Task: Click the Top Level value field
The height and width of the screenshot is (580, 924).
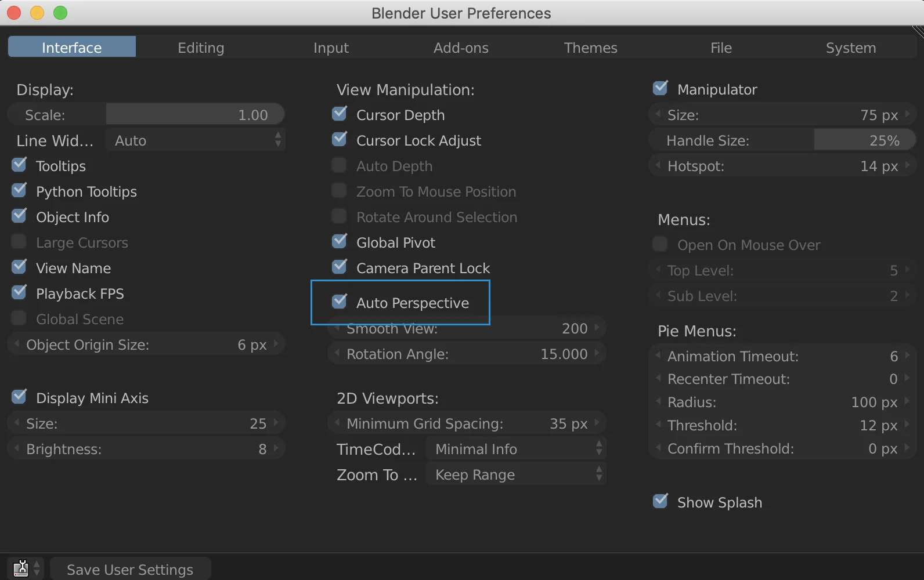Action: (782, 270)
